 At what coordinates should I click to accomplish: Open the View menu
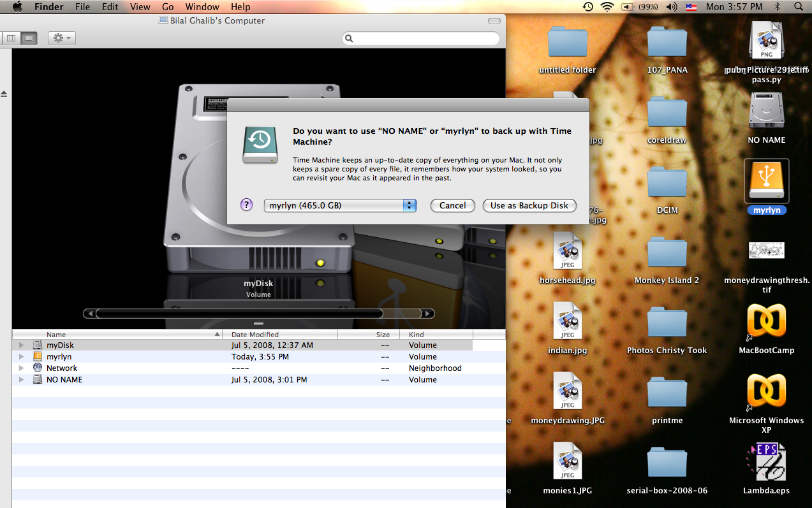point(140,7)
